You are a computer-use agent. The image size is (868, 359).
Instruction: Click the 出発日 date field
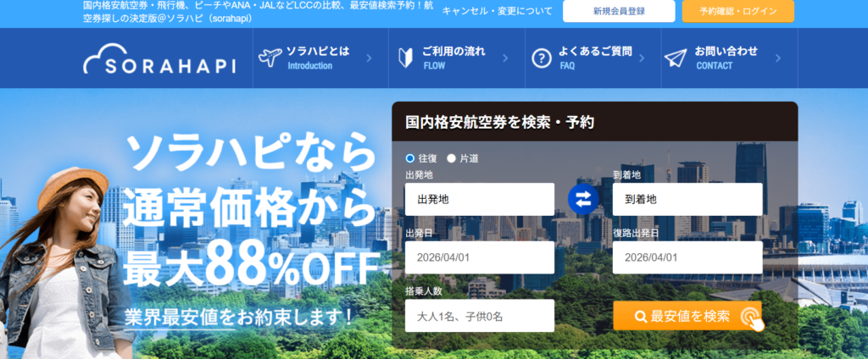[x=480, y=257]
